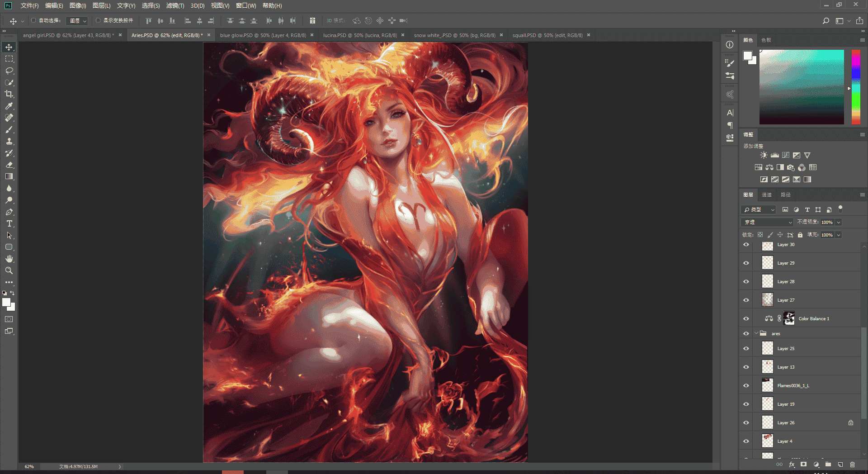Toggle Color Balance 1 layer visibility
This screenshot has width=868, height=474.
[746, 318]
